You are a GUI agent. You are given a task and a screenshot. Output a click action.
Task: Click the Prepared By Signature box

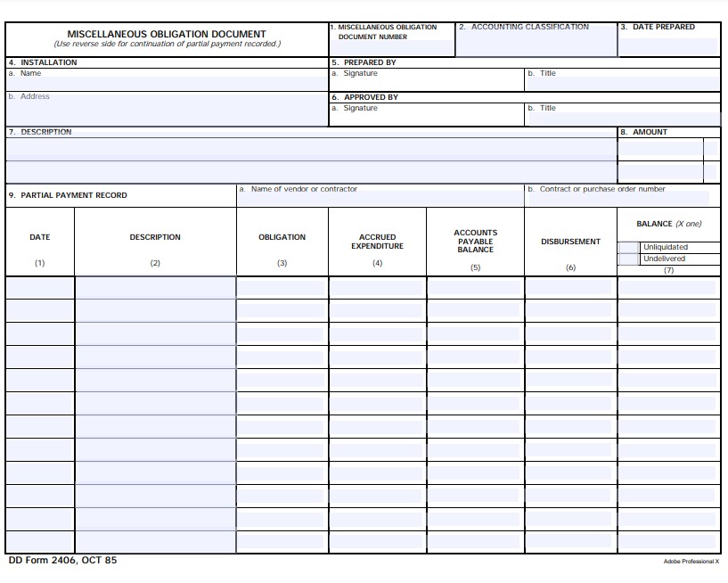click(x=427, y=80)
